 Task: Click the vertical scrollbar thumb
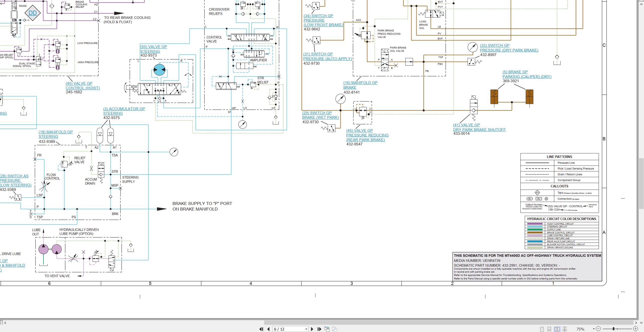641,184
